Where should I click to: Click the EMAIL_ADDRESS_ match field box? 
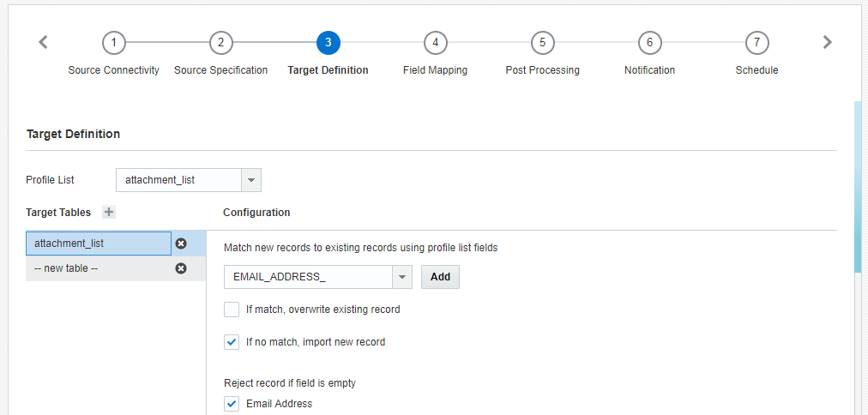pos(308,277)
